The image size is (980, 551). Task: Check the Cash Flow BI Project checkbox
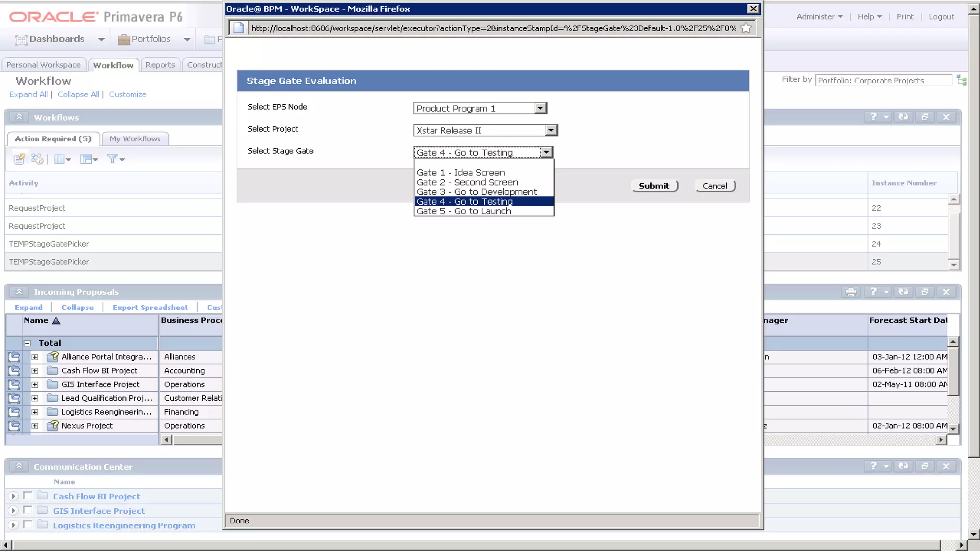tap(28, 496)
